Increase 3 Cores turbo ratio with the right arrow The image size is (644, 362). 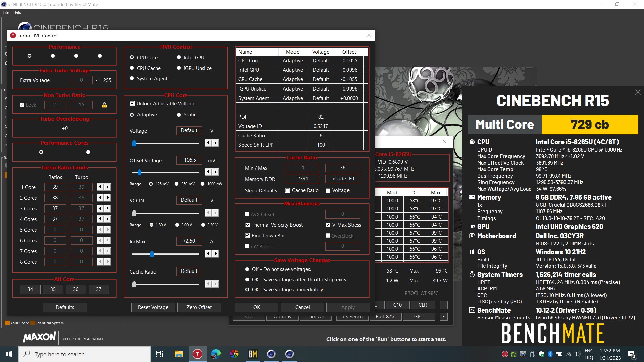107,208
